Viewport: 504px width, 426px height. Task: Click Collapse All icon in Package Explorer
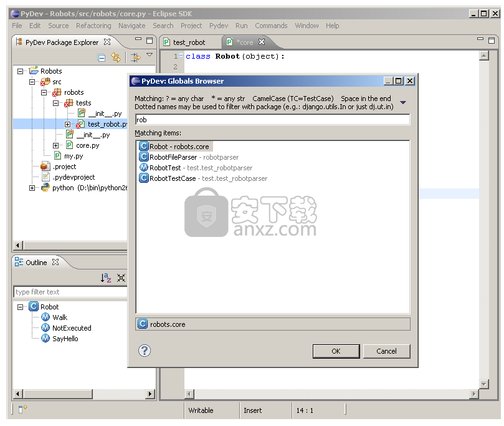[102, 58]
